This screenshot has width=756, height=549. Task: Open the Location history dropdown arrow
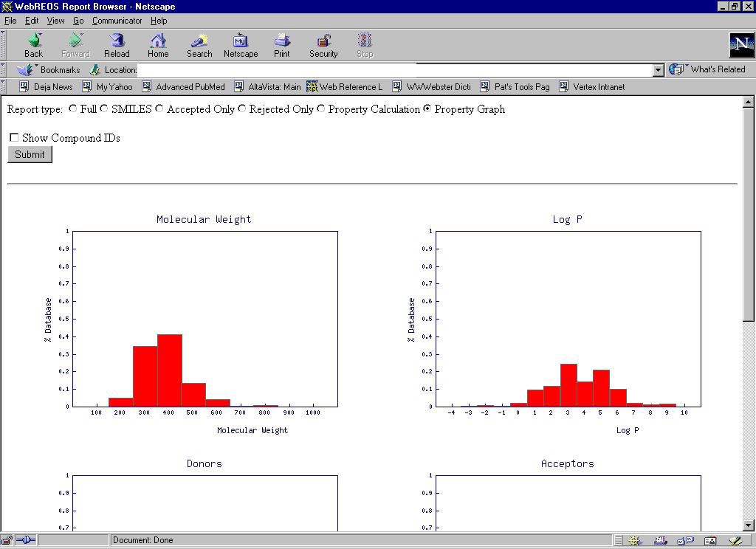(x=659, y=70)
